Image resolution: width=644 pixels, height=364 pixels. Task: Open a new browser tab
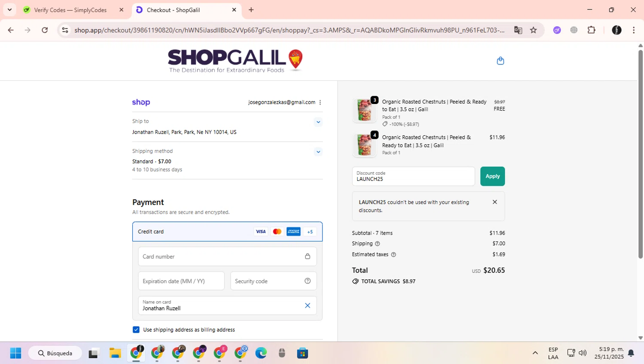tap(251, 10)
